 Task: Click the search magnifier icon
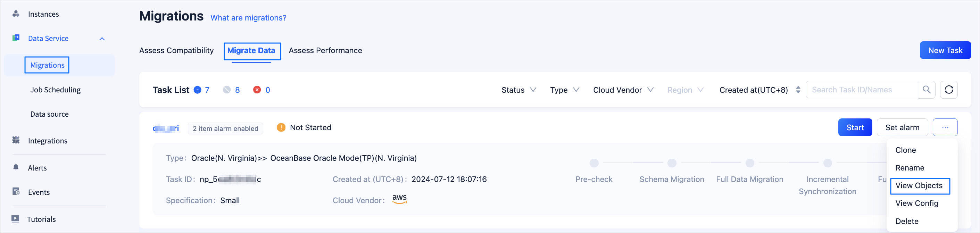[927, 90]
